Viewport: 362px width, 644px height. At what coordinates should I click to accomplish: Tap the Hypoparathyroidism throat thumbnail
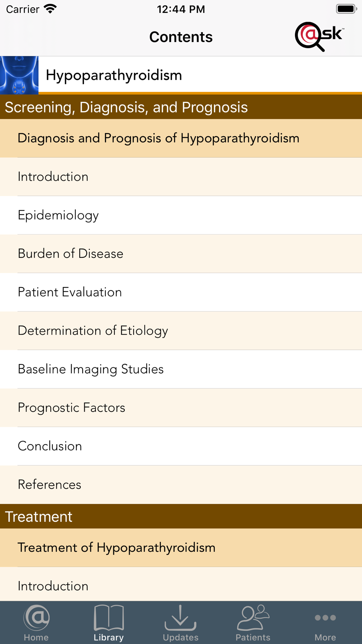click(19, 75)
